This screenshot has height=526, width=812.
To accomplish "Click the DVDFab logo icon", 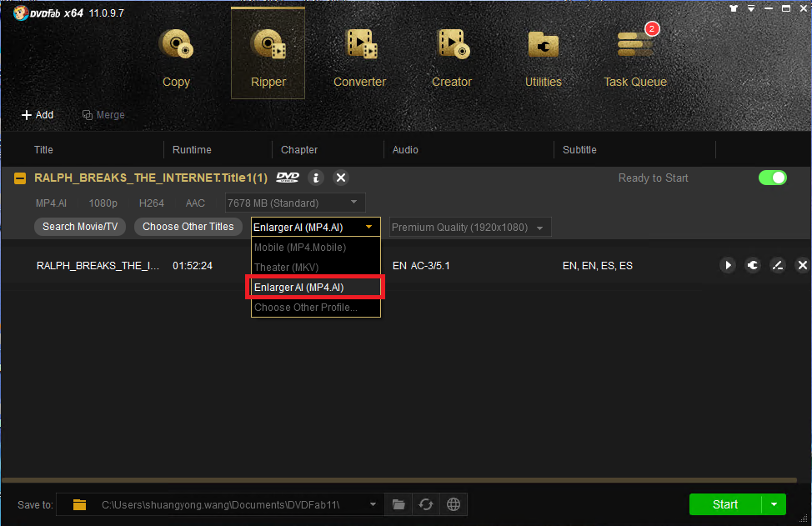I will pyautogui.click(x=20, y=13).
